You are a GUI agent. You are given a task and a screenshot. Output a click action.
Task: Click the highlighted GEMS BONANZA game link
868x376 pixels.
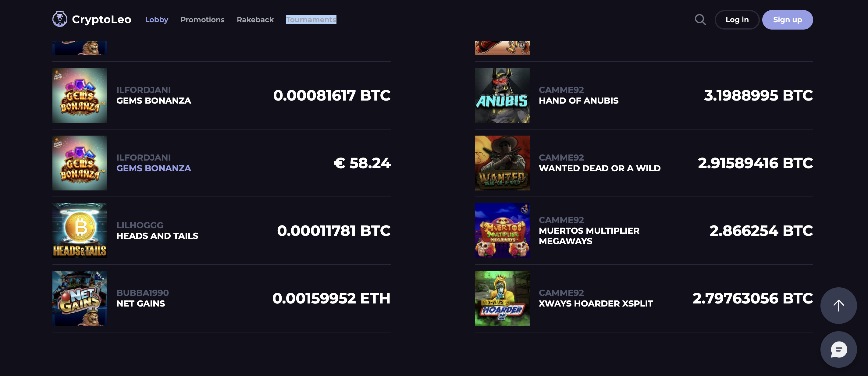click(154, 168)
